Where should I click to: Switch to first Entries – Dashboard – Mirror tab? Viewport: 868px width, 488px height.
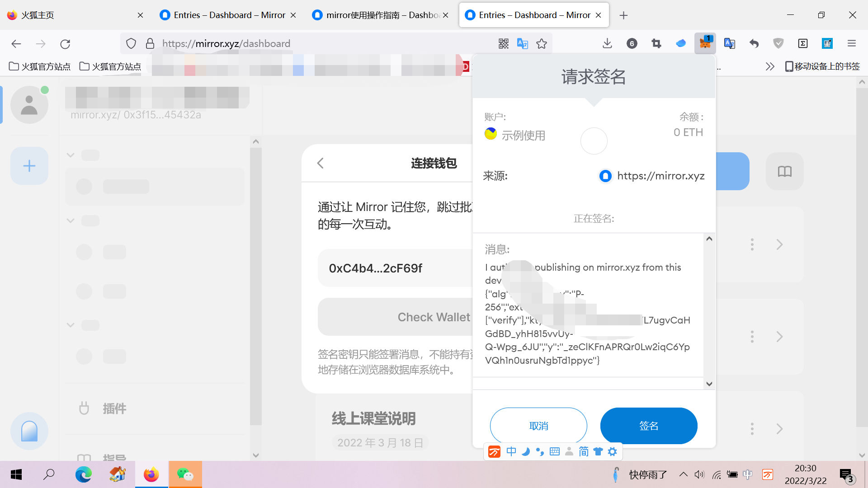(228, 15)
